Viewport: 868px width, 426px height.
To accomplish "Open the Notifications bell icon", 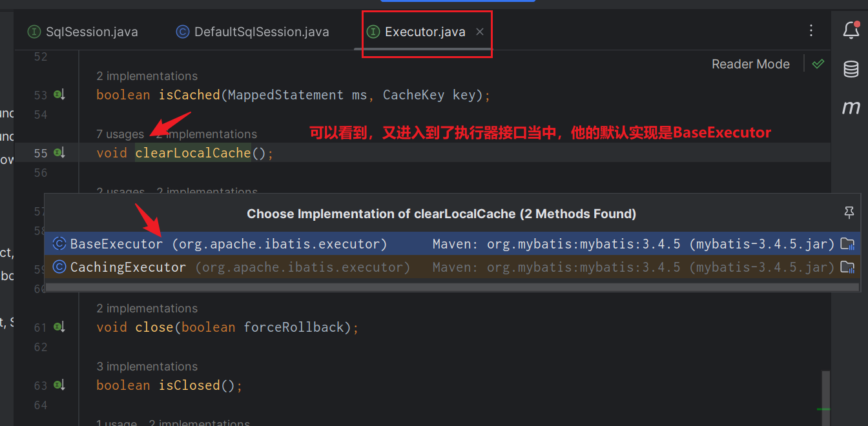I will (851, 30).
